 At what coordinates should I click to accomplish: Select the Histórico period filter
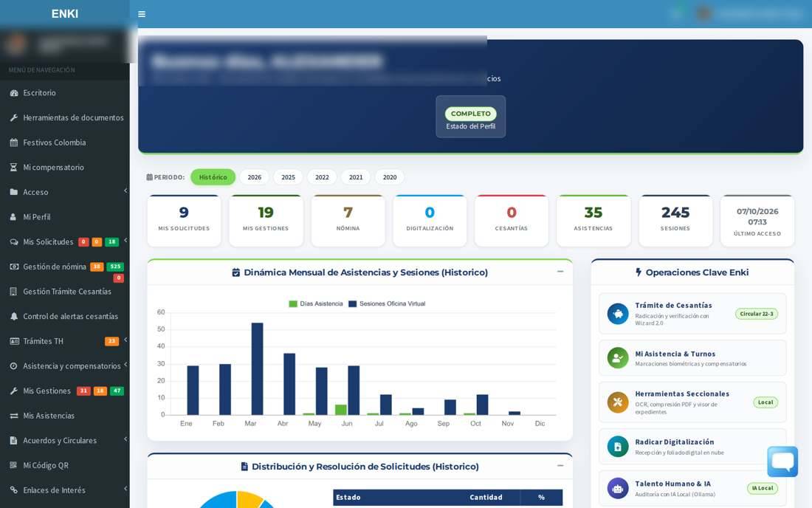[213, 177]
